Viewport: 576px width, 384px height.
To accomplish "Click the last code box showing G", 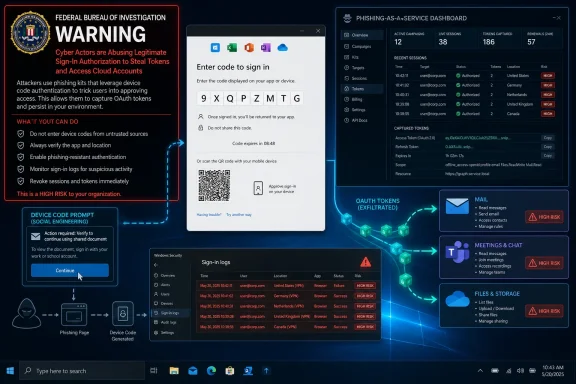I will point(297,98).
